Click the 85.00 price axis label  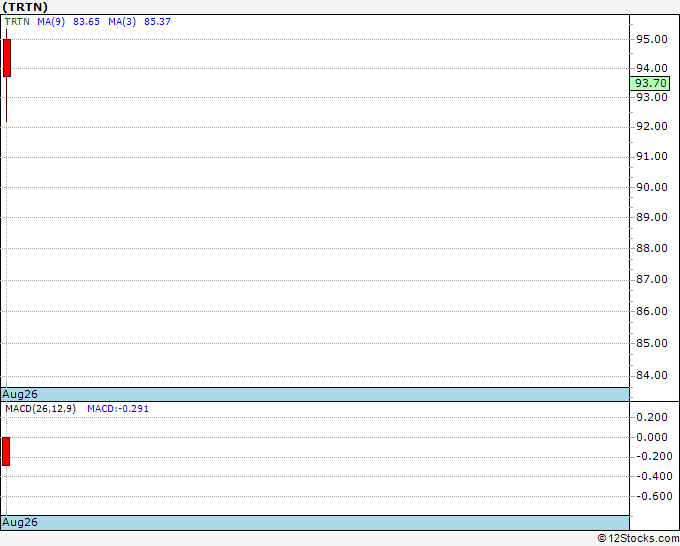pos(651,343)
